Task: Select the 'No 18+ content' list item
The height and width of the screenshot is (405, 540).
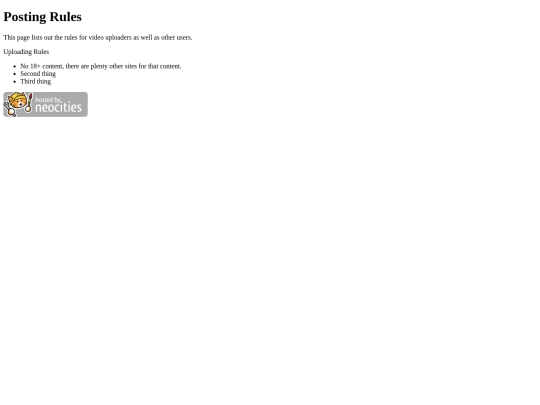Action: pos(101,66)
